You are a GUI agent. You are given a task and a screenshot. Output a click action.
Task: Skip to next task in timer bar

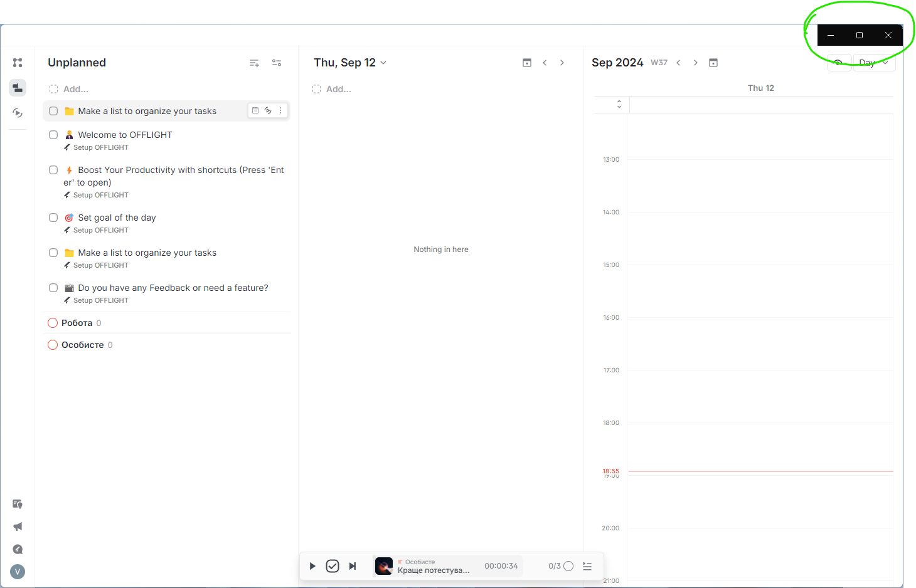[x=353, y=566]
